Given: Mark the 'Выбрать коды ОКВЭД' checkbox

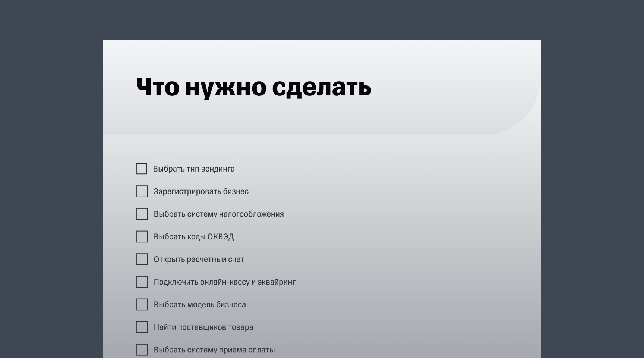Looking at the screenshot, I should [x=142, y=236].
